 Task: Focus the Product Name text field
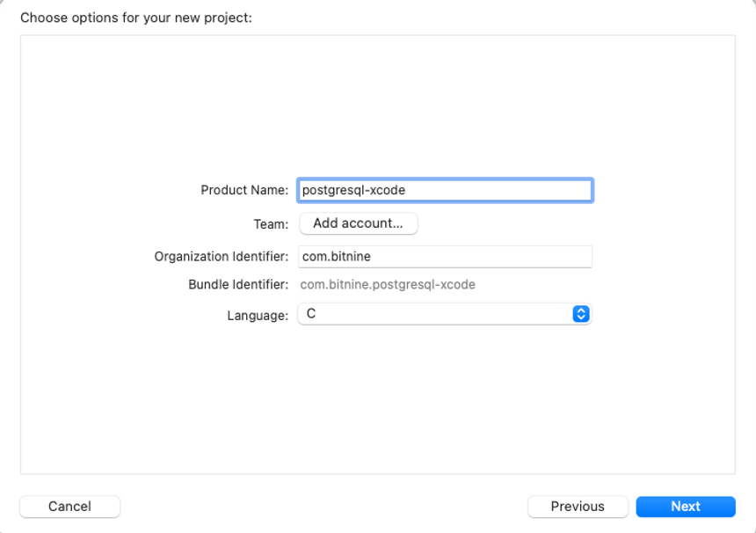click(x=445, y=190)
